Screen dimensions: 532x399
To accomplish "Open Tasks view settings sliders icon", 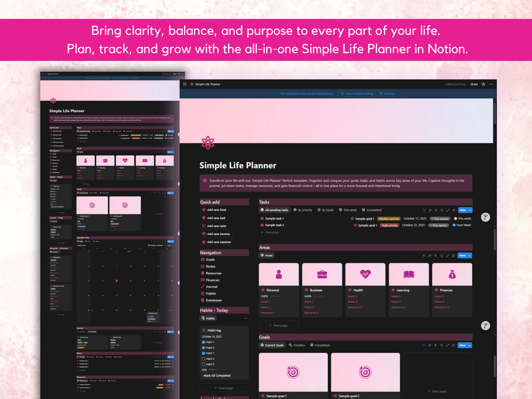I will tap(454, 210).
